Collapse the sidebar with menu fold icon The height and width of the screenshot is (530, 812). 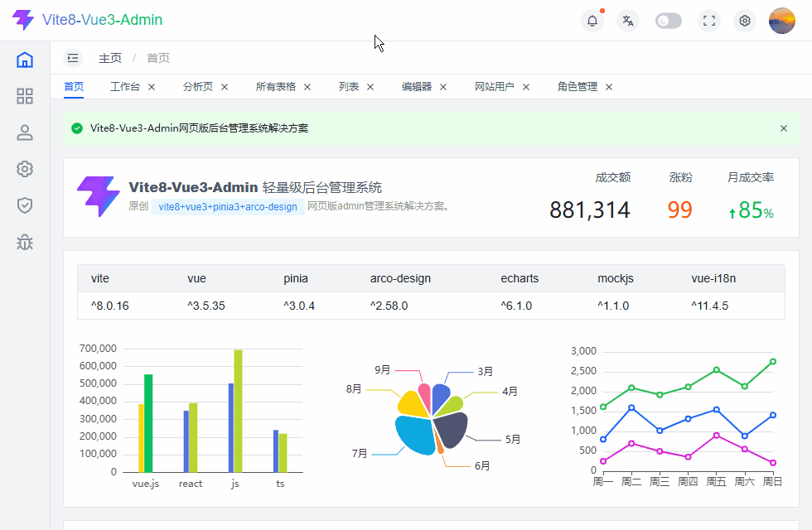pos(73,58)
